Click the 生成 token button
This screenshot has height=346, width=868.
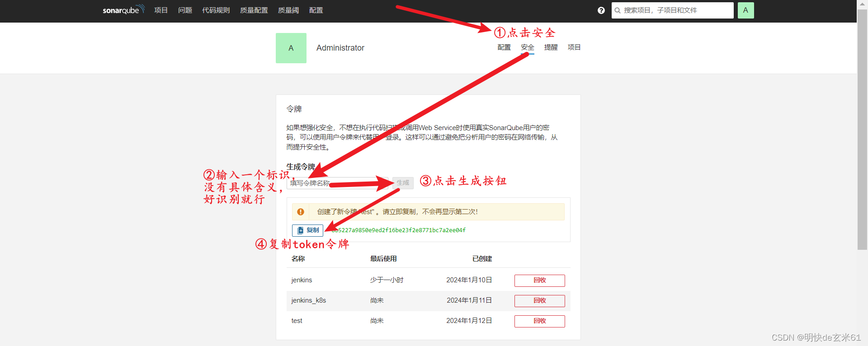point(403,183)
